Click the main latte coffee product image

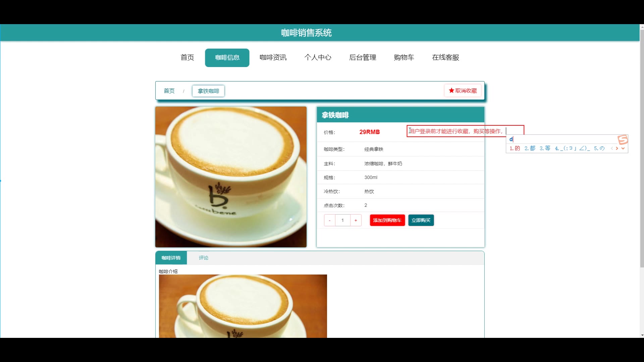click(231, 177)
